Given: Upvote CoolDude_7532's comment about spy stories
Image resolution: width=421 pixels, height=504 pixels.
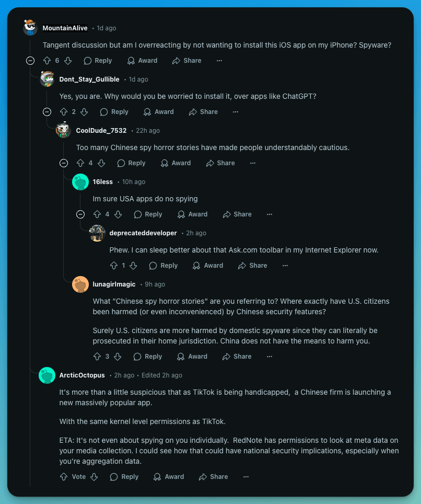Looking at the screenshot, I should point(81,163).
